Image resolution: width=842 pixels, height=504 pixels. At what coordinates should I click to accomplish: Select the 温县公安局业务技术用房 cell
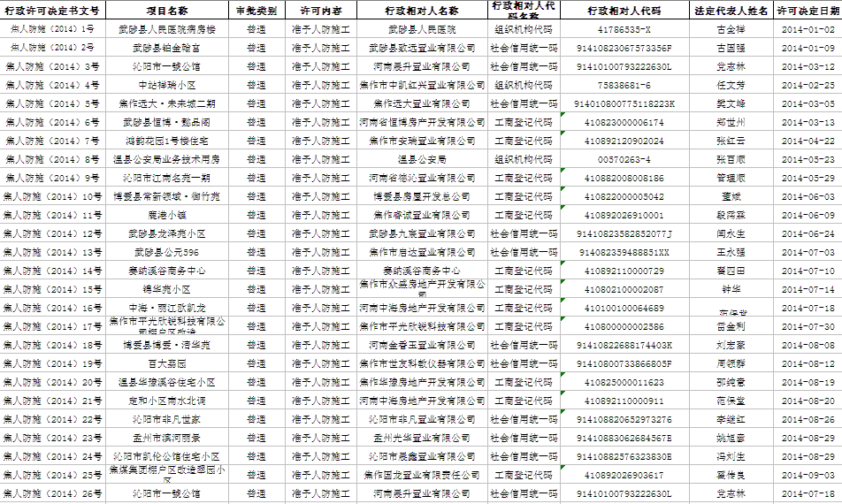pos(166,159)
